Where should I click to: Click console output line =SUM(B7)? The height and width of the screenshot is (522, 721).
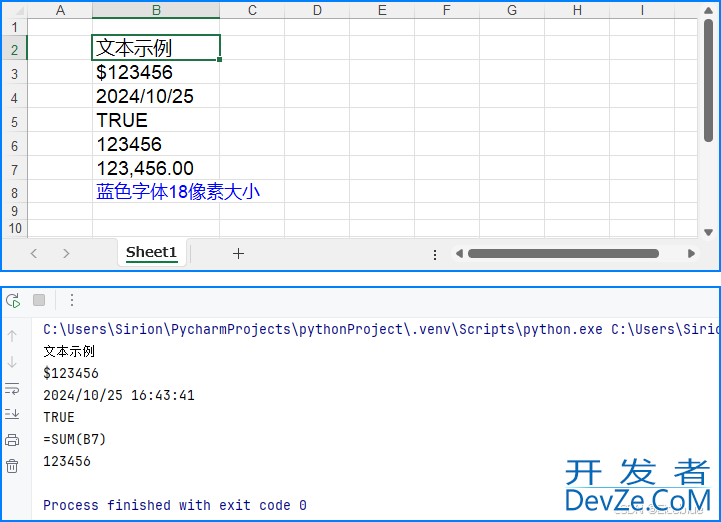(x=74, y=439)
